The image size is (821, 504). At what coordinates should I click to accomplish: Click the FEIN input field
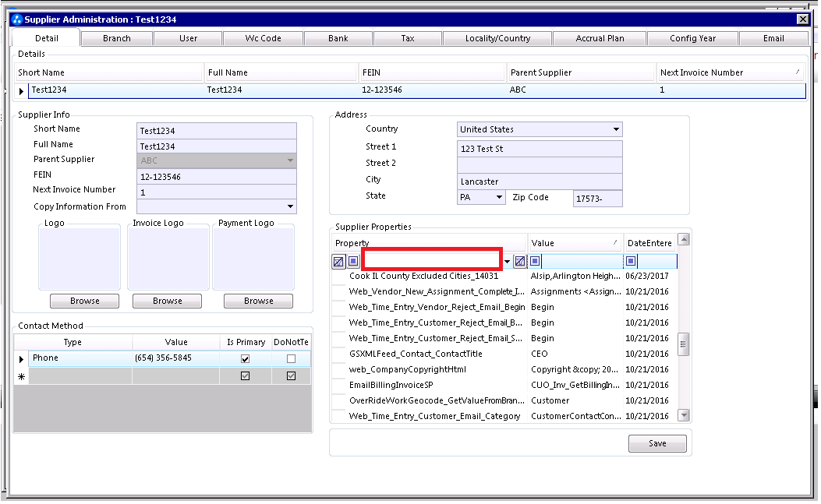(217, 177)
